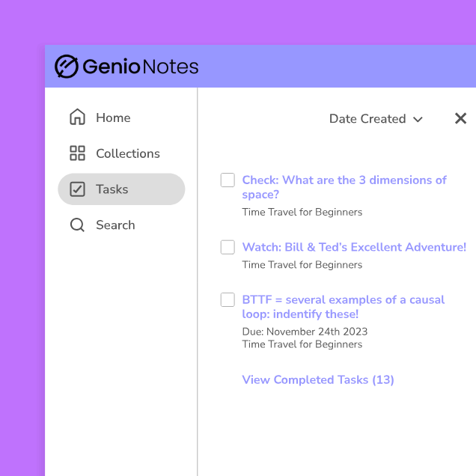476x476 pixels.
Task: Click the Home house icon
Action: (x=77, y=118)
